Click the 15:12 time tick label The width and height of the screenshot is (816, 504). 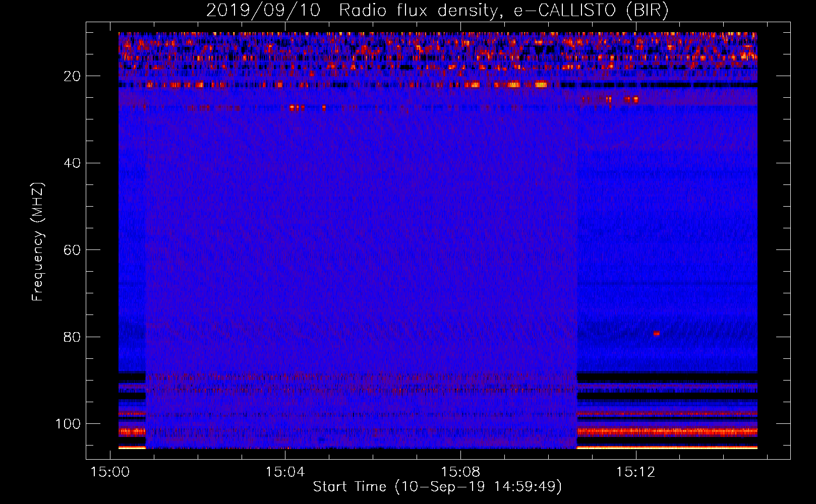[x=636, y=472]
